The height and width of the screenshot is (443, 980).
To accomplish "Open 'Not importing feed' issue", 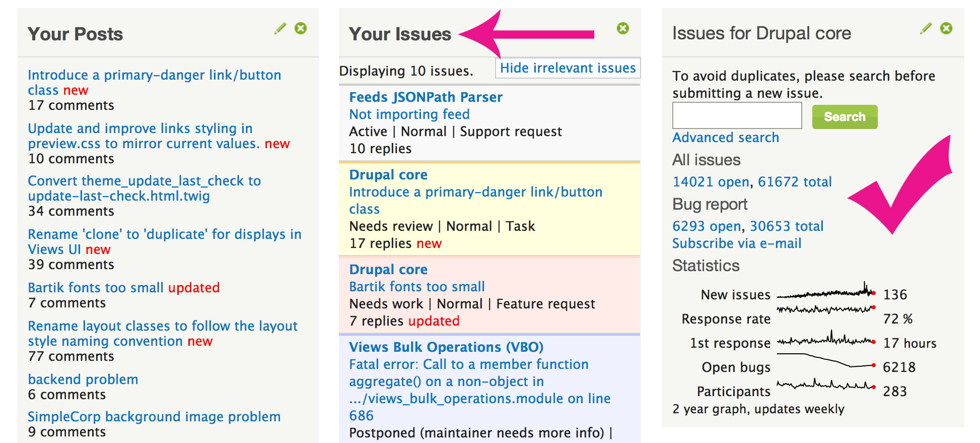I will point(409,114).
